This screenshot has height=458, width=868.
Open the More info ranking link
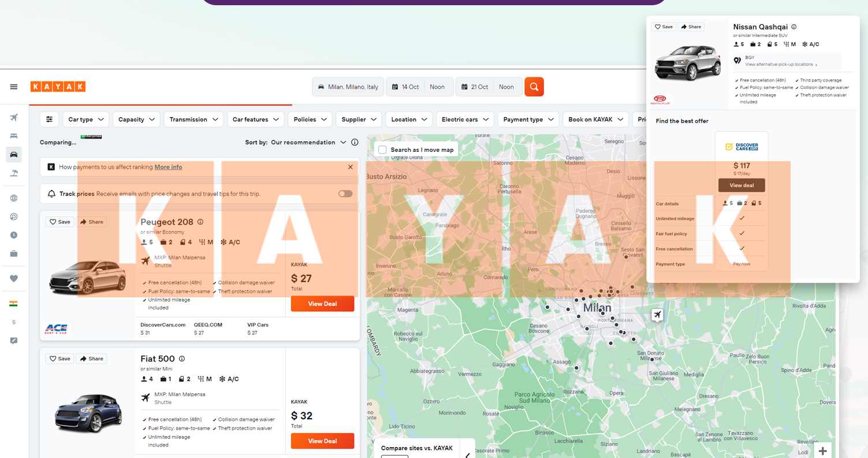coord(168,167)
